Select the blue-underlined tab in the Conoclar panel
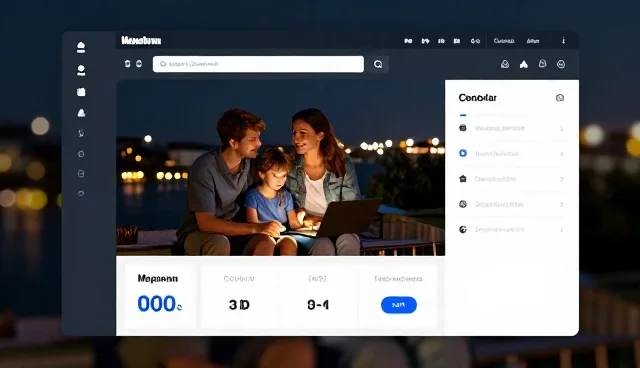 tap(463, 115)
